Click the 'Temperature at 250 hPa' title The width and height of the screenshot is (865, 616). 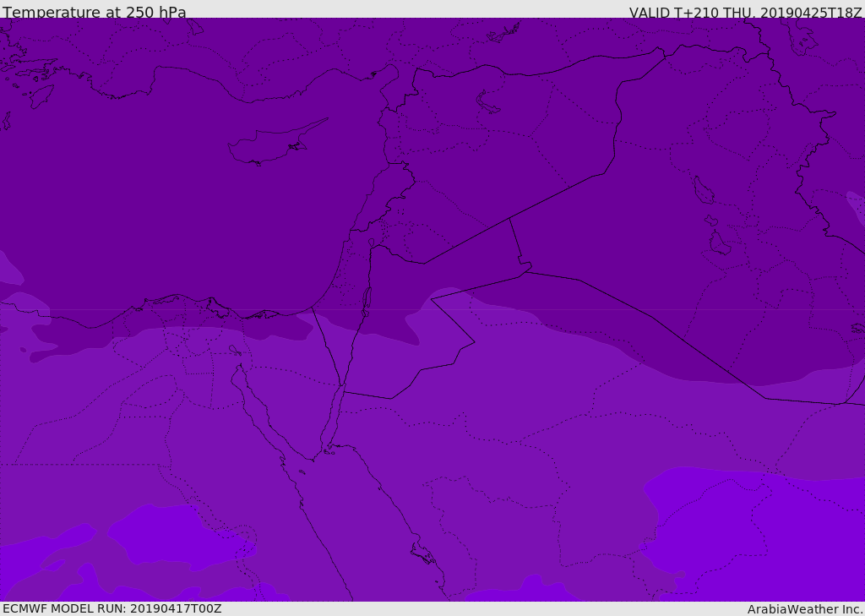(95, 12)
